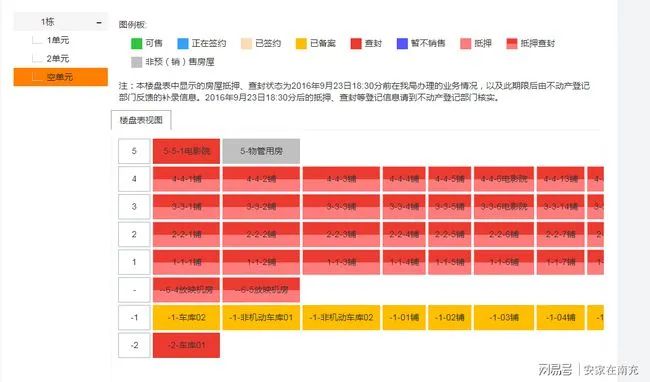This screenshot has height=382, width=650.
Task: Select unit 4-4-3铺 on floor 4
Action: (x=341, y=179)
